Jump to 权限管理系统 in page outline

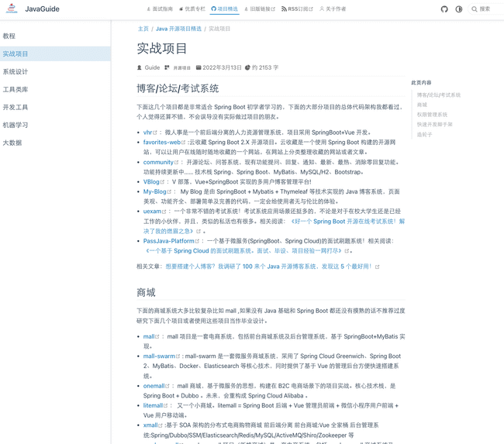tap(432, 115)
